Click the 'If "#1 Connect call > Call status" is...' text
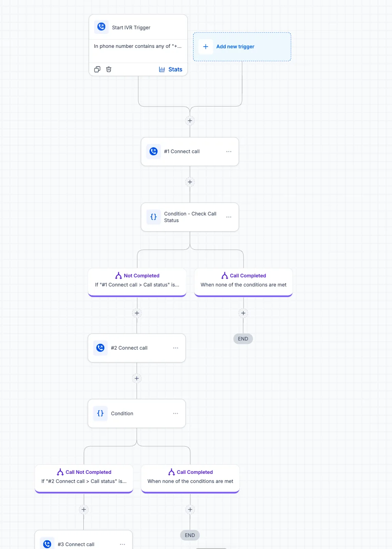The image size is (392, 549). click(137, 285)
